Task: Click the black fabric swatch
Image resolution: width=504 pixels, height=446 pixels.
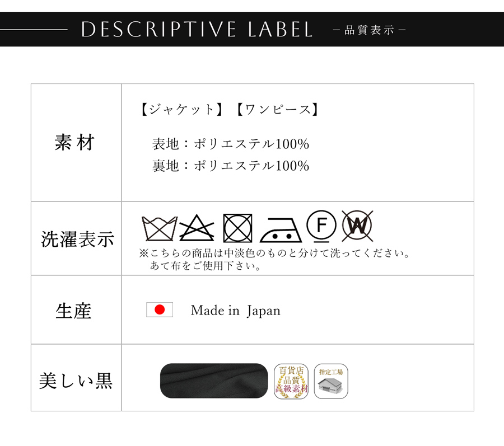Action: click(214, 381)
